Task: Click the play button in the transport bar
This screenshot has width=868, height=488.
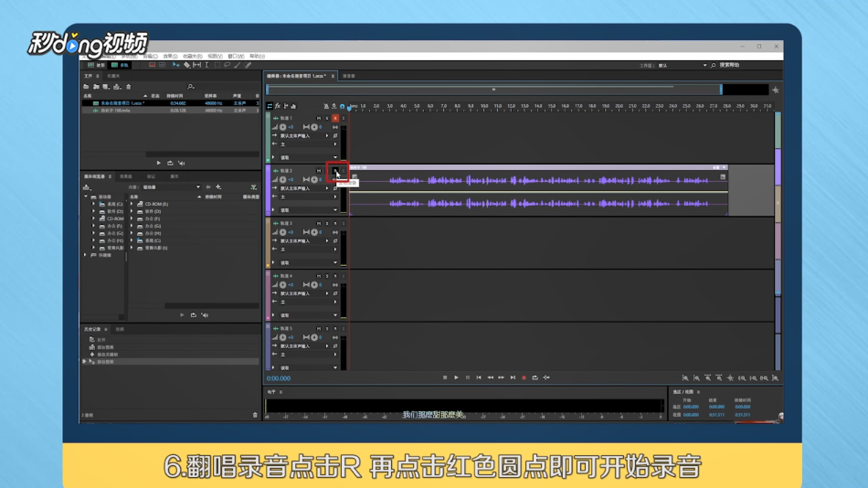Action: (x=456, y=377)
